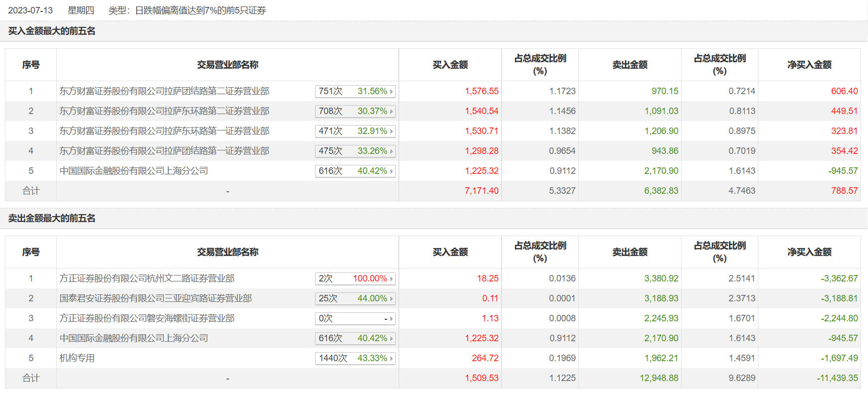Image resolution: width=868 pixels, height=394 pixels.
Task: Open 东方财富拉萨东环路第一证券营业部 link
Action: pyautogui.click(x=164, y=131)
